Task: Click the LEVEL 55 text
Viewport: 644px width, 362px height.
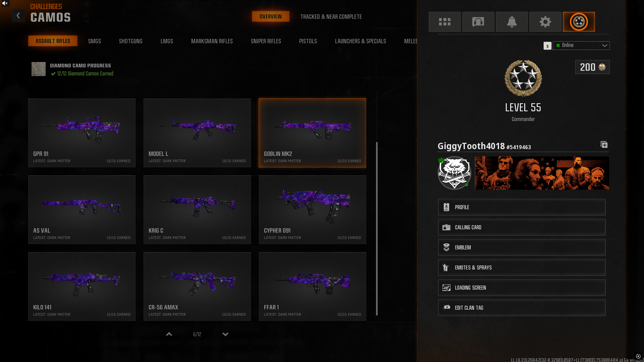Action: (x=523, y=108)
